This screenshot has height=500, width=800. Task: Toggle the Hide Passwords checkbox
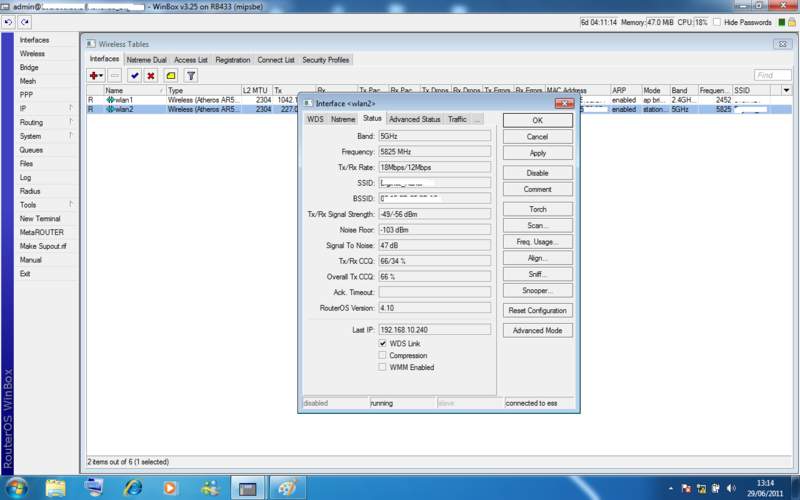pyautogui.click(x=717, y=22)
